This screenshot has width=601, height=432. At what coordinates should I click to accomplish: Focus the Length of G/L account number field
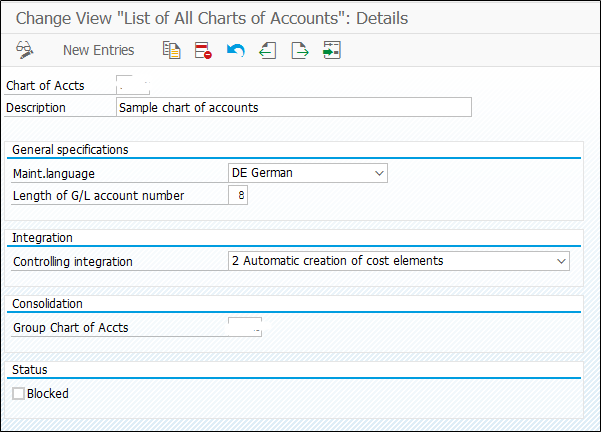238,195
